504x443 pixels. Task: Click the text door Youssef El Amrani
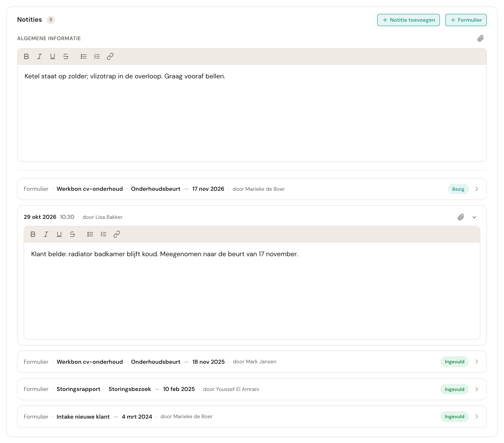coord(231,389)
